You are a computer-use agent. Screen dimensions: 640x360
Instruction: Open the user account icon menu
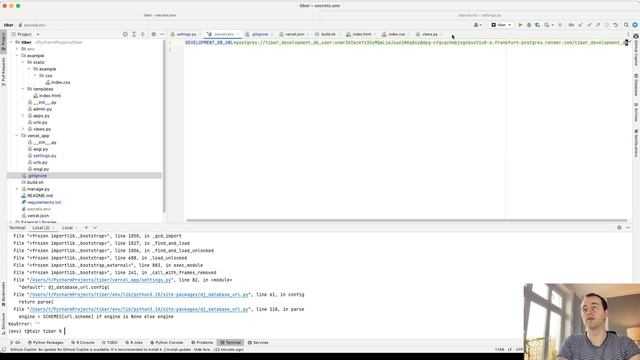(x=477, y=25)
